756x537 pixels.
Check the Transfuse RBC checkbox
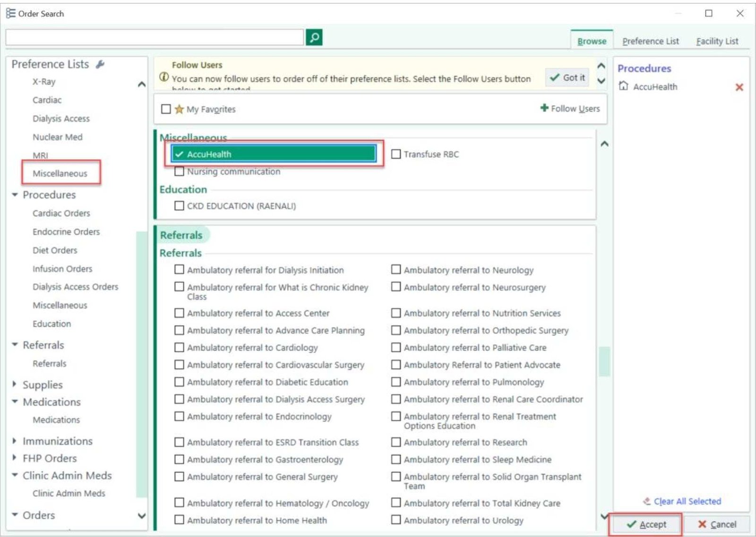396,154
